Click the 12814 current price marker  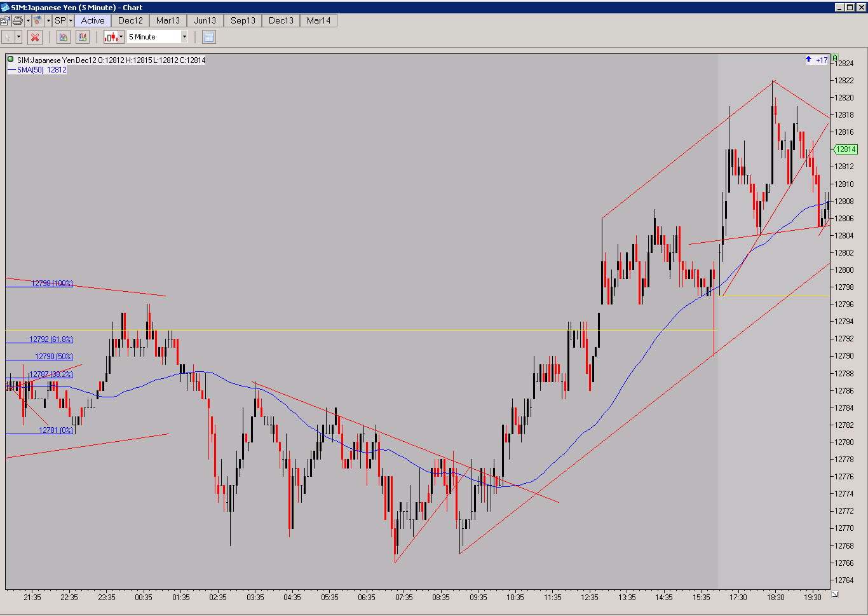tap(846, 149)
